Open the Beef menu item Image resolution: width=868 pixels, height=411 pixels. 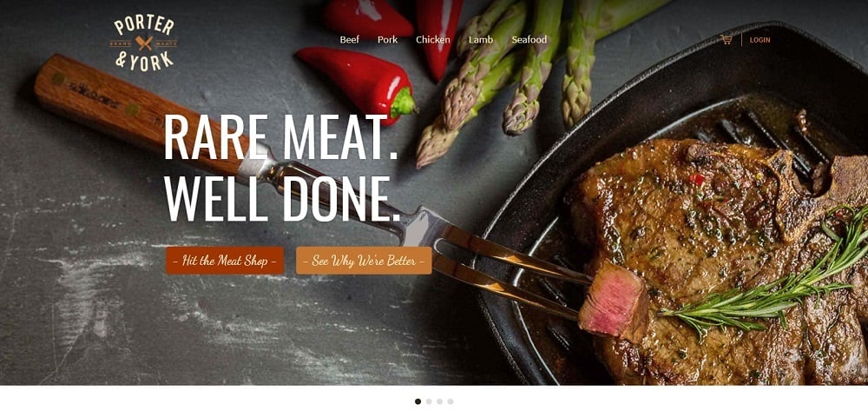(x=349, y=40)
